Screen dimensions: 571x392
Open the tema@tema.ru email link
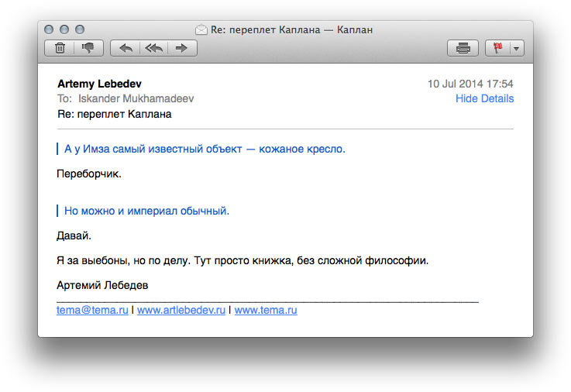click(x=92, y=310)
